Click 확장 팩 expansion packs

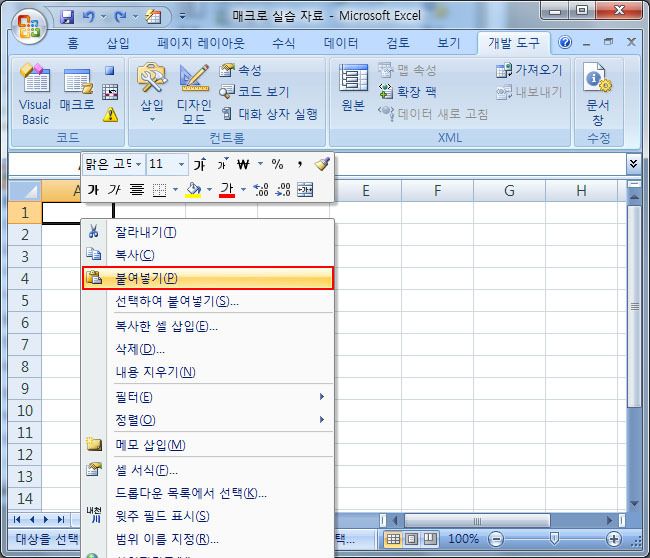[407, 92]
